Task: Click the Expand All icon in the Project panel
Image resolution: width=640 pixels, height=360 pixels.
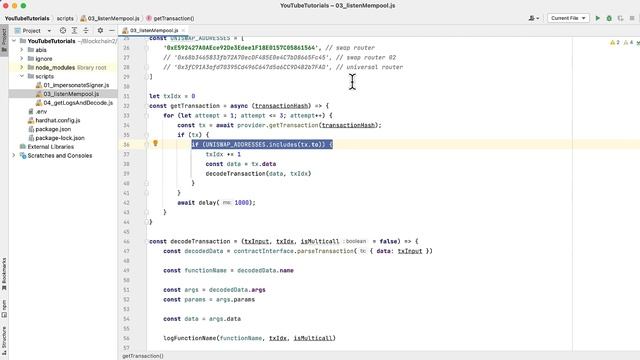Action: tap(74, 31)
